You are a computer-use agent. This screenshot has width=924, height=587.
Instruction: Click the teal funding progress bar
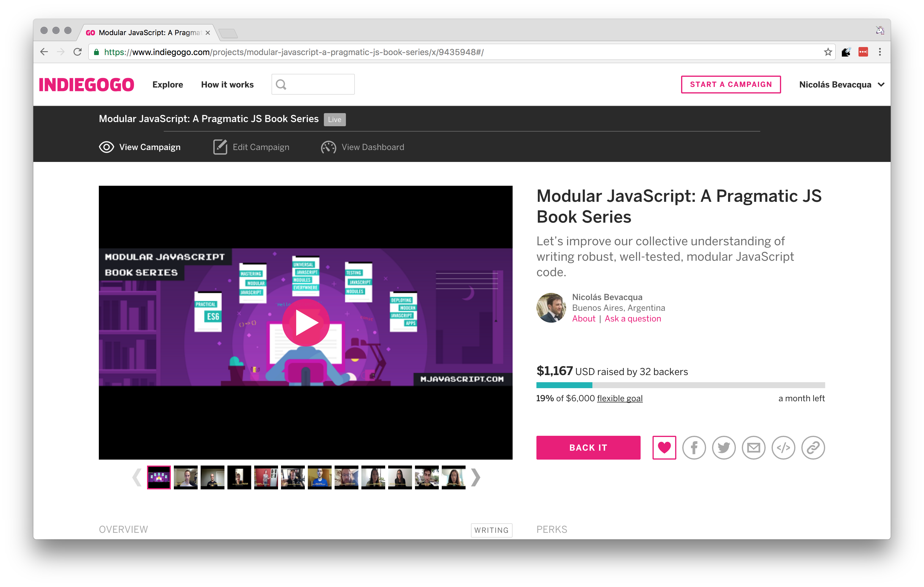564,385
